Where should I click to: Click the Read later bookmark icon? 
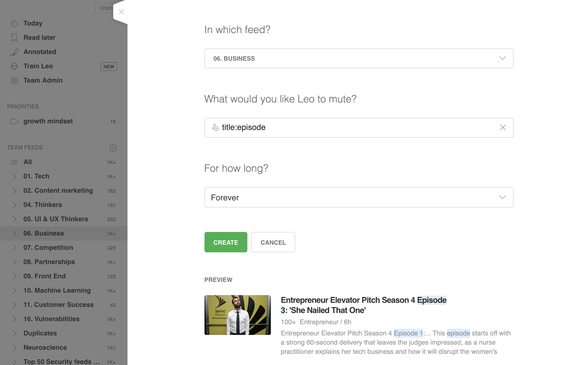tap(14, 38)
